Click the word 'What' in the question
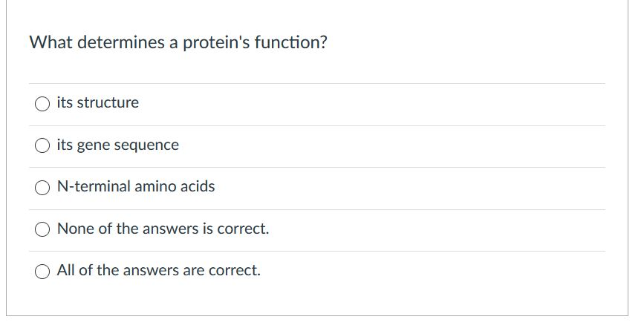The height and width of the screenshot is (328, 644). pos(50,43)
